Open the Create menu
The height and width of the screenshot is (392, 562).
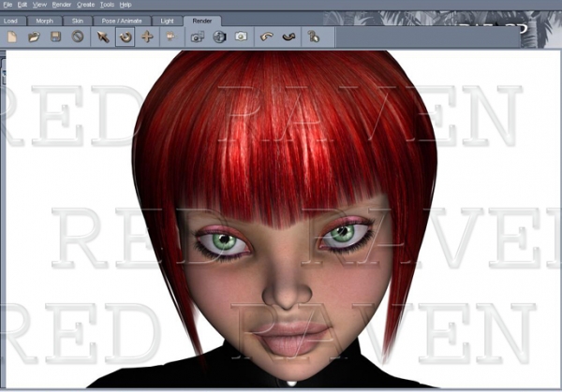click(x=85, y=5)
